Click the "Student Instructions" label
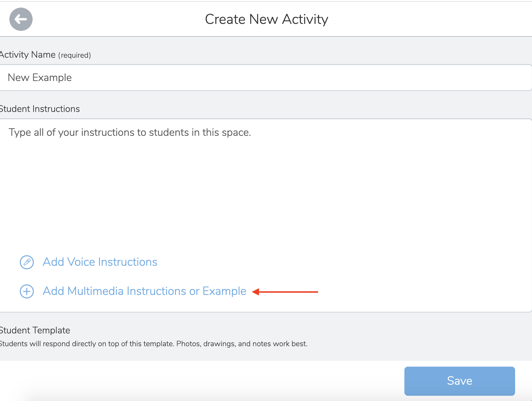 tap(40, 108)
